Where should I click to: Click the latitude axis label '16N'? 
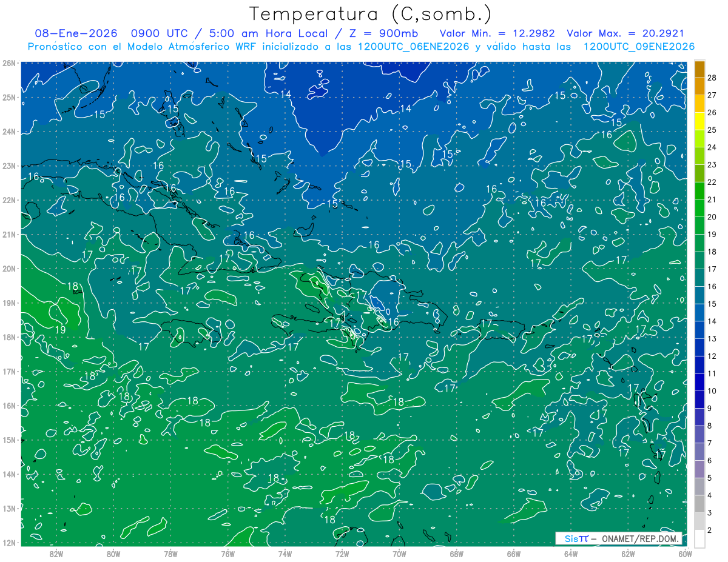click(x=8, y=406)
